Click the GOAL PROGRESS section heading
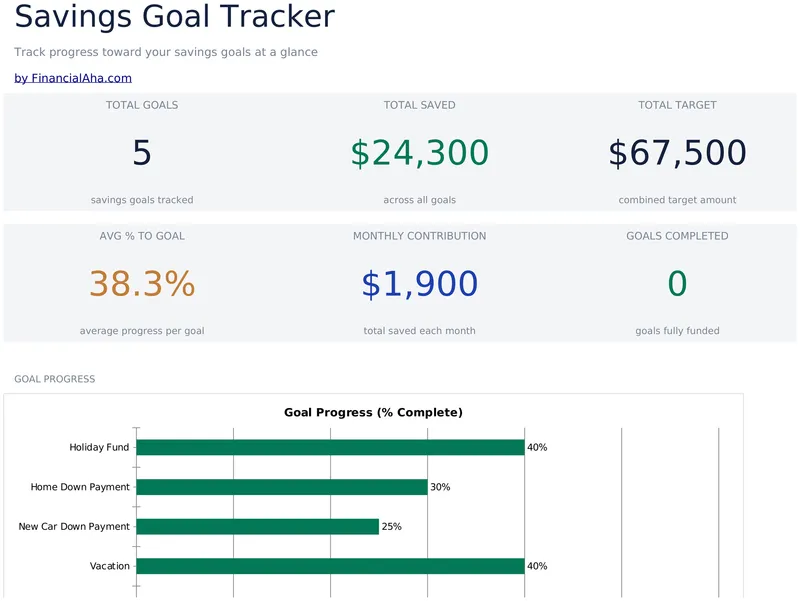 [55, 379]
